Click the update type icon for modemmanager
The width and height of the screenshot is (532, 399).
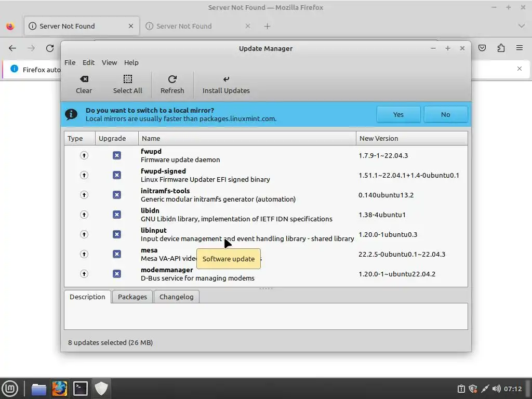coord(84,274)
